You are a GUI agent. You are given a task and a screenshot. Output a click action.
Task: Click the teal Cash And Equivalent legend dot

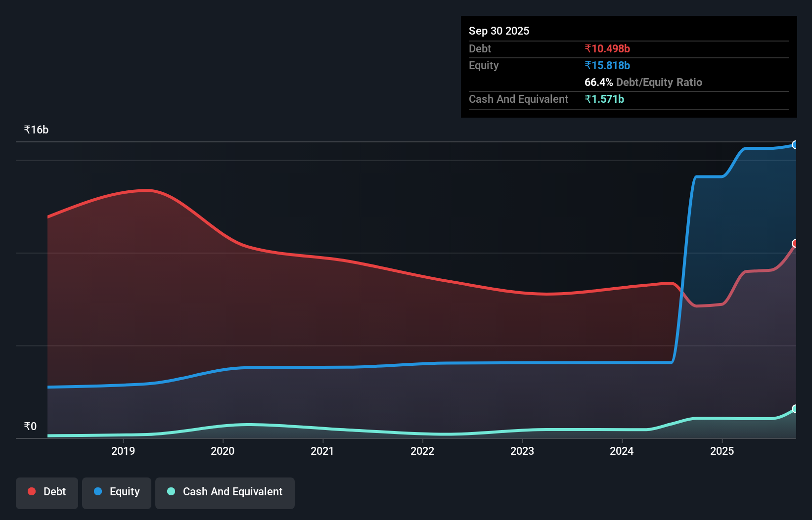[171, 492]
